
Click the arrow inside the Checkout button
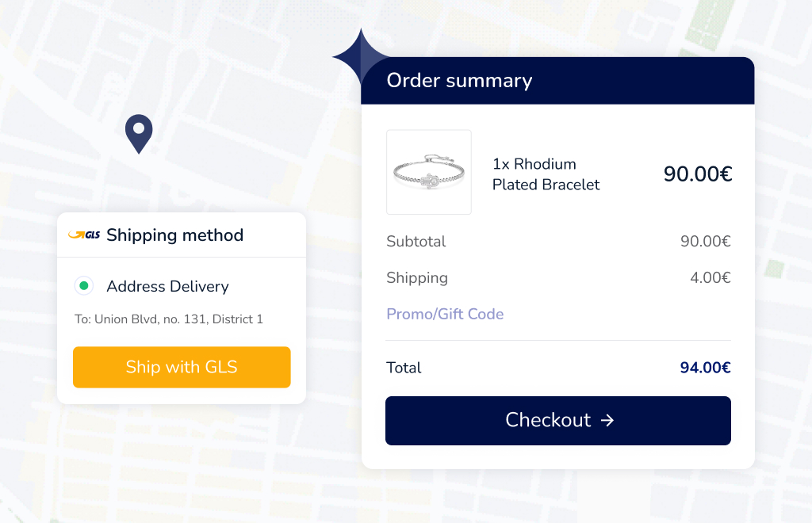607,420
